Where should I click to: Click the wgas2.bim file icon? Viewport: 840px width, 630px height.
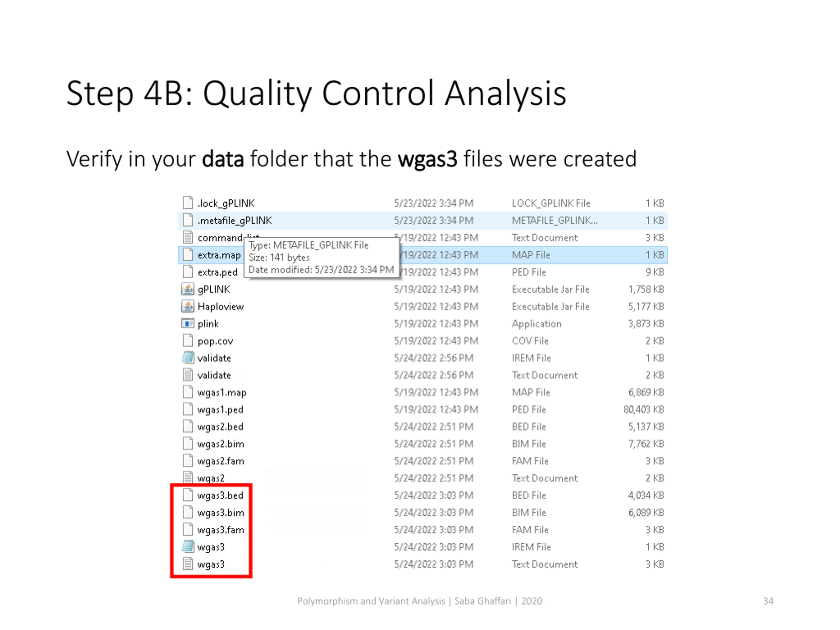pos(188,444)
